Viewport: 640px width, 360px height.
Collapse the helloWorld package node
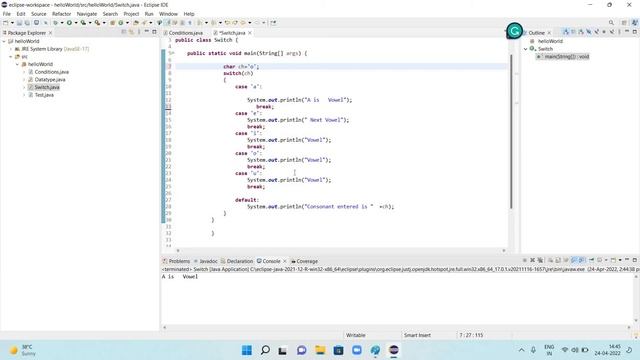pos(18,64)
